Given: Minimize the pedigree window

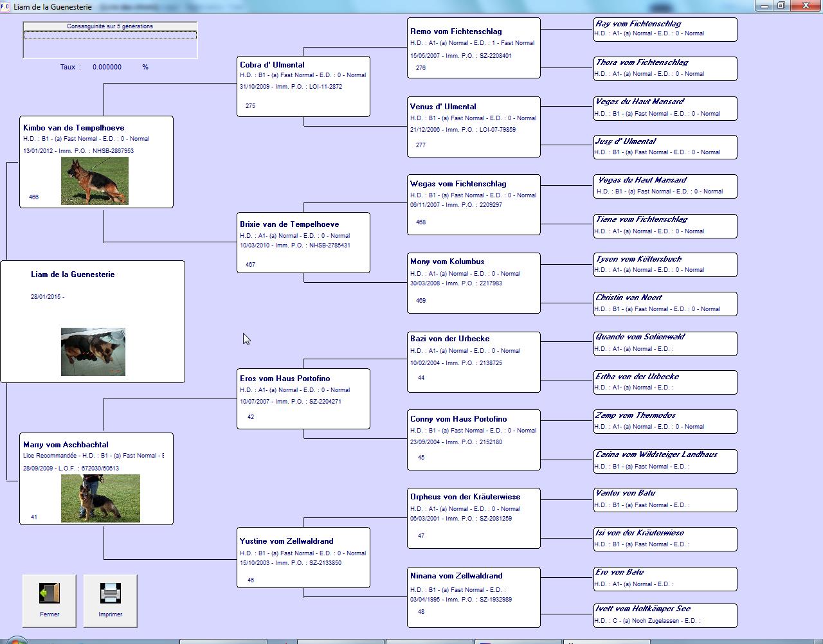Looking at the screenshot, I should pyautogui.click(x=764, y=6).
